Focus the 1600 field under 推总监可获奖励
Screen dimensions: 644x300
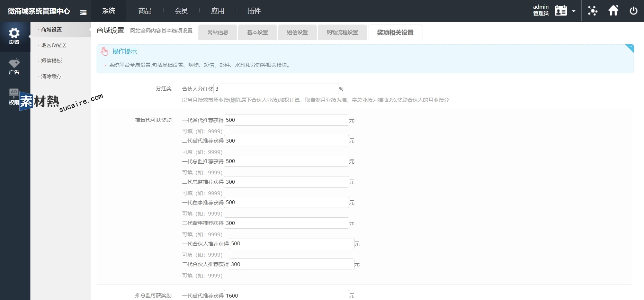coord(286,295)
